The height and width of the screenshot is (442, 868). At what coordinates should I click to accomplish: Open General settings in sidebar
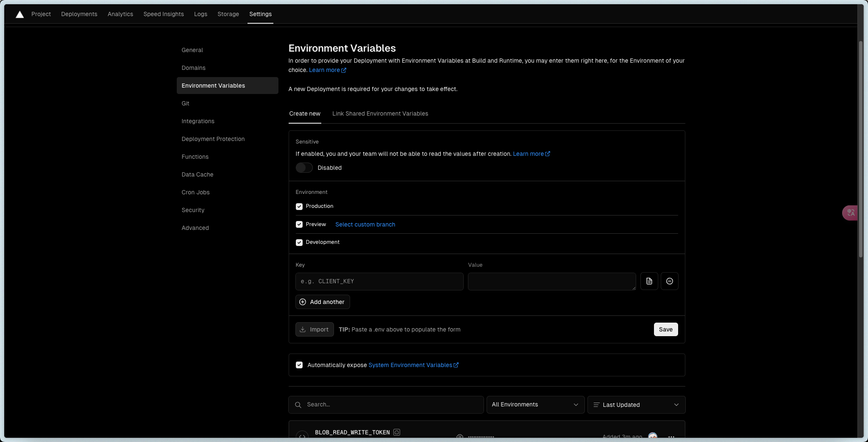[x=228, y=50]
